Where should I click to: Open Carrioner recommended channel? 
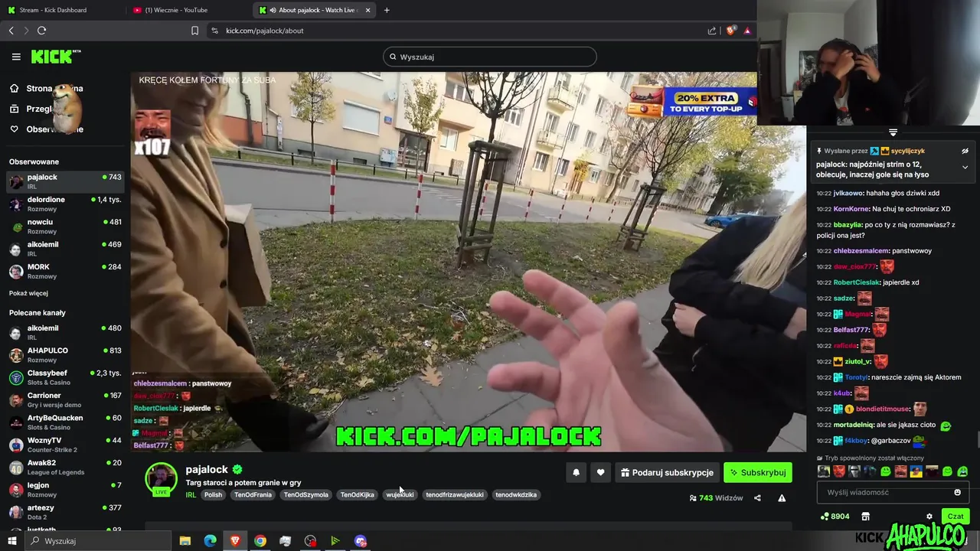pyautogui.click(x=65, y=399)
